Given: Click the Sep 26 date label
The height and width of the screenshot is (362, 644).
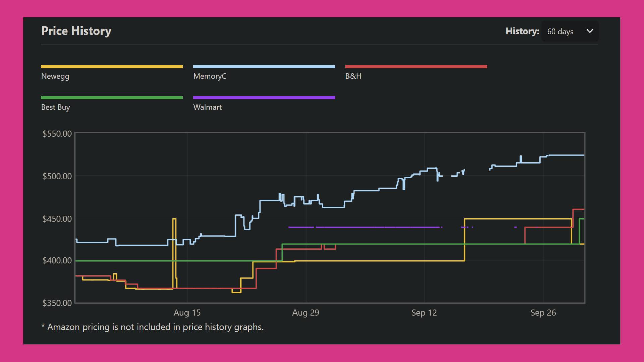Looking at the screenshot, I should click(543, 313).
